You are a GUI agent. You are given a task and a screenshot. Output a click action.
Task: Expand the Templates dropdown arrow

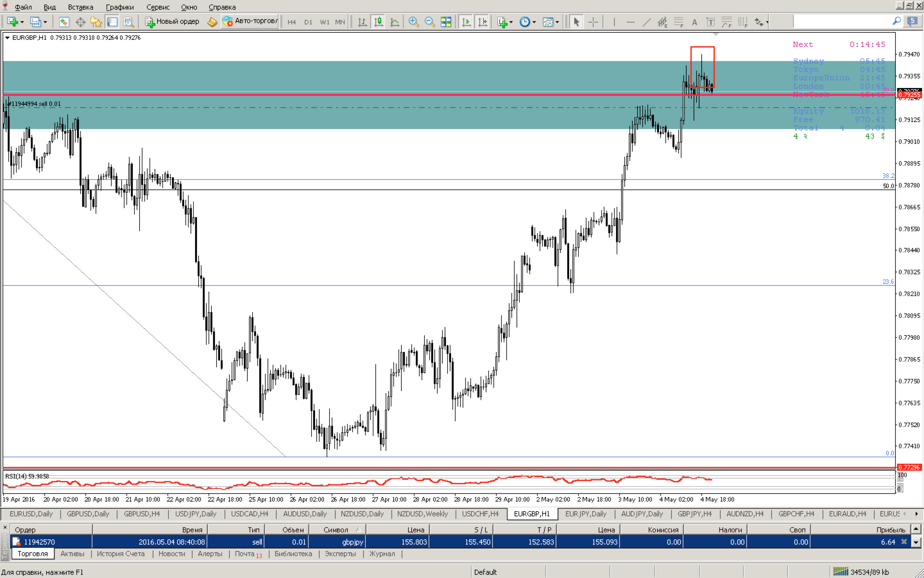point(557,22)
